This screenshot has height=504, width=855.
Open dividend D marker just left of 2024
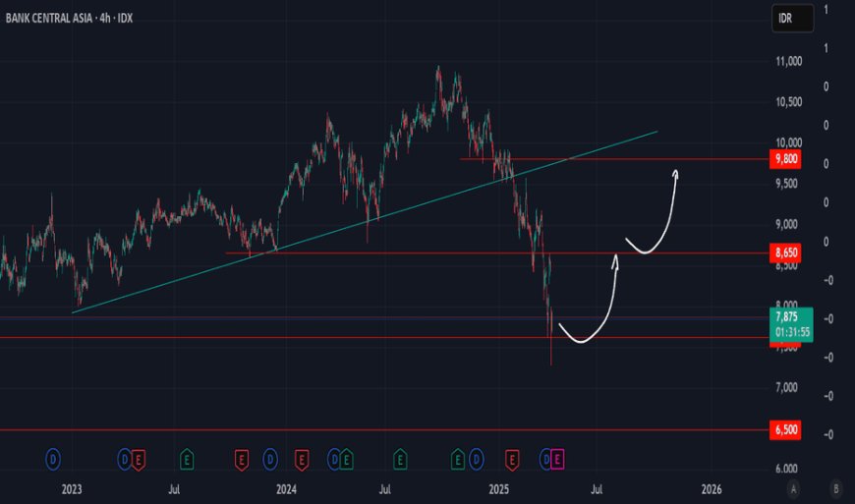tap(270, 458)
